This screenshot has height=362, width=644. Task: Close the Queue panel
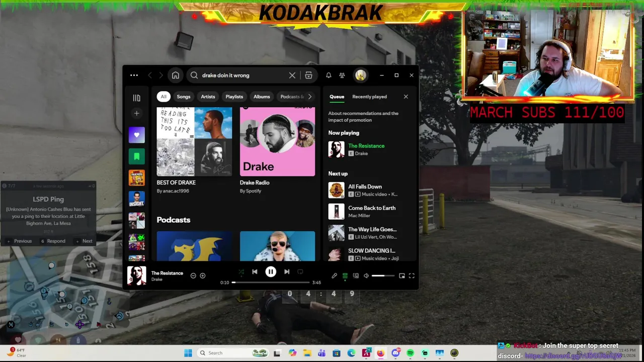pyautogui.click(x=406, y=97)
